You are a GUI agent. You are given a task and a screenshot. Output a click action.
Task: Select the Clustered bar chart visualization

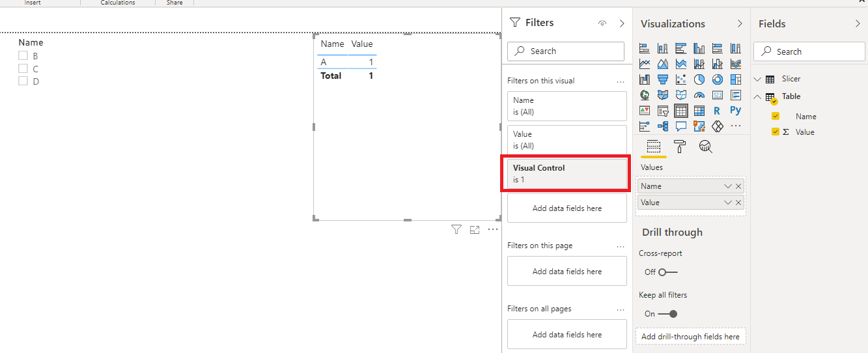pos(681,48)
